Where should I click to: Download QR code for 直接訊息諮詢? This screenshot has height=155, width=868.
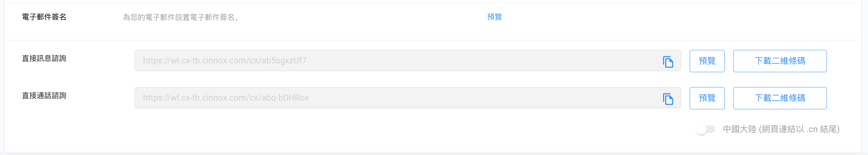[780, 61]
